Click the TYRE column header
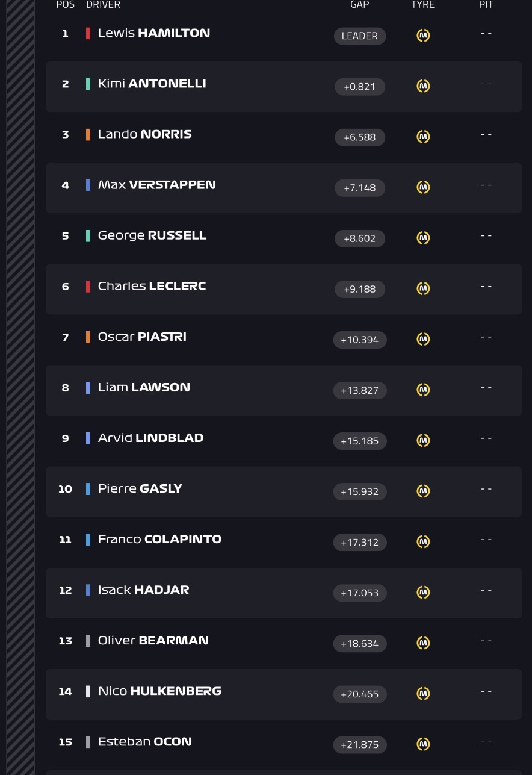Screen dimensions: 532x775 pos(422,5)
